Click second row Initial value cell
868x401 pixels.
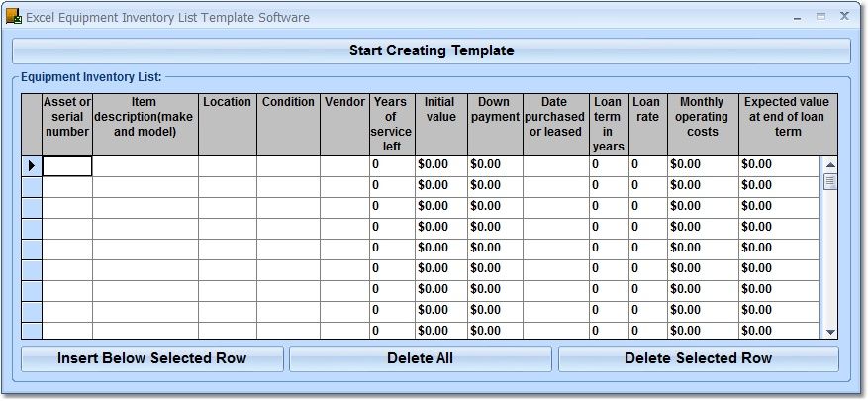tap(441, 187)
